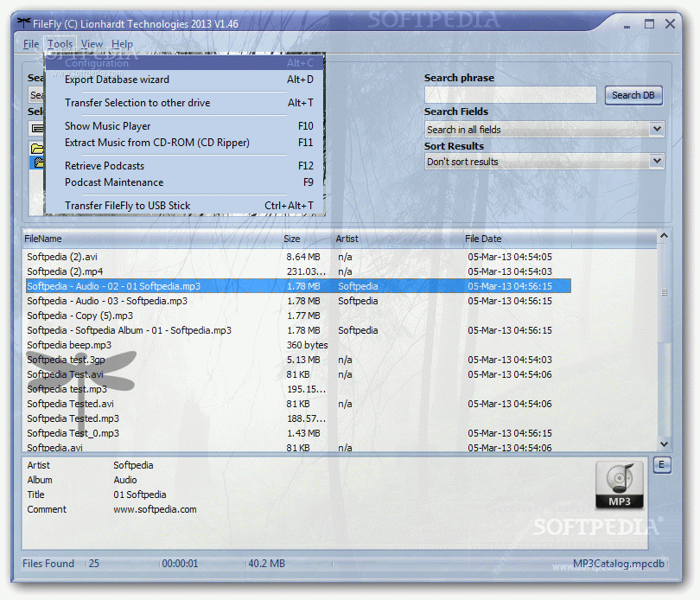Click the 5.13 MB size cell
Screen dimensions: 700x600
(303, 361)
